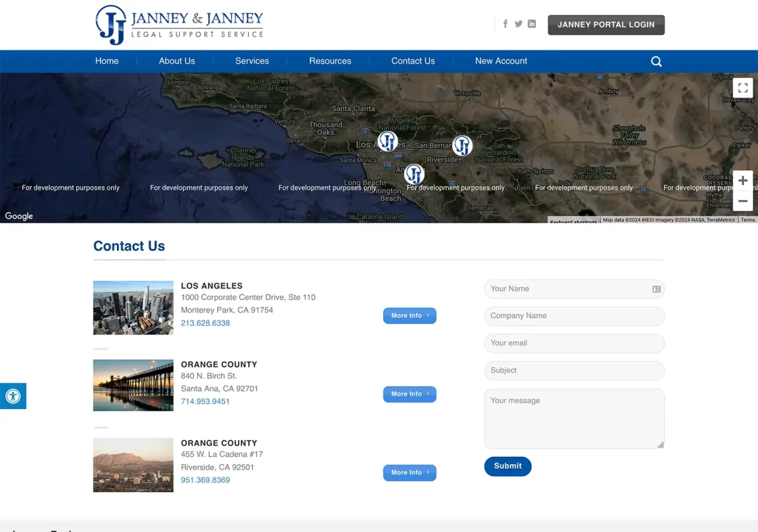
Task: Focus the Your email input field
Action: [x=574, y=343]
